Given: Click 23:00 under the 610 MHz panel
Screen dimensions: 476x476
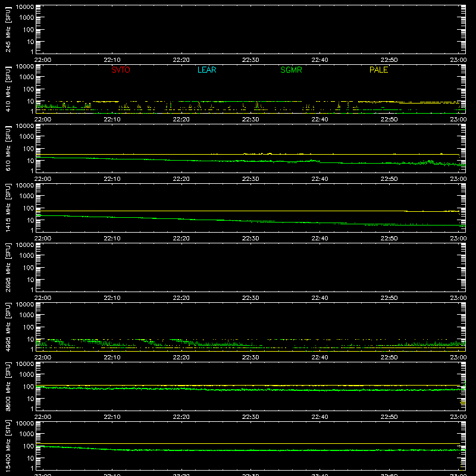Looking at the screenshot, I should [458, 179].
